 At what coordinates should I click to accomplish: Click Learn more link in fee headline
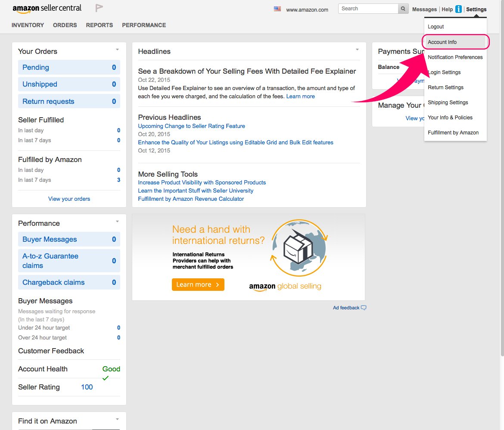click(301, 97)
